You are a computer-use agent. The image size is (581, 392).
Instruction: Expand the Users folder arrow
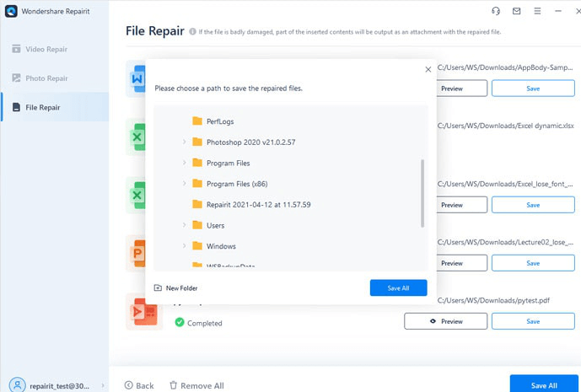[x=184, y=225]
